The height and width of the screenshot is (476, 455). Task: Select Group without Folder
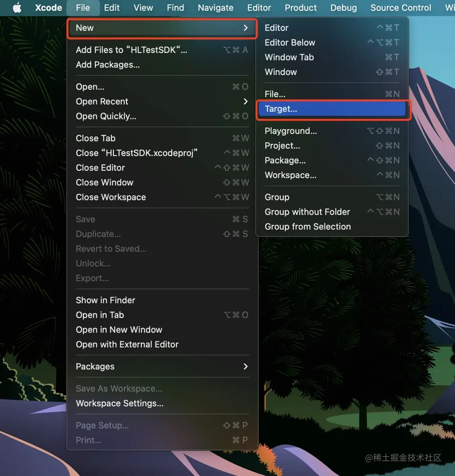coord(332,212)
